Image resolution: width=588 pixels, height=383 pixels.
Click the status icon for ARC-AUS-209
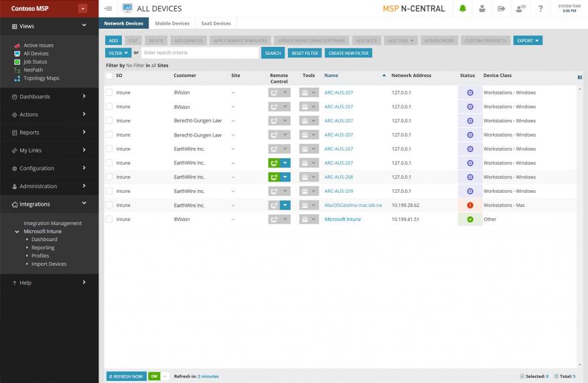click(x=470, y=191)
